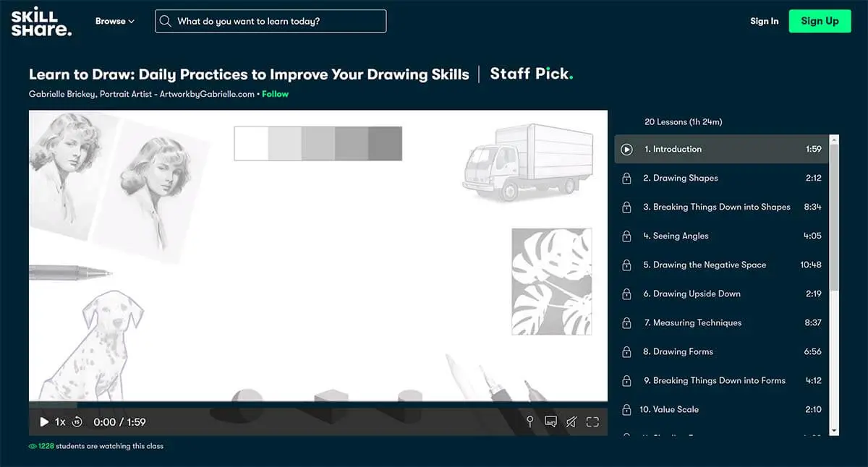The width and height of the screenshot is (868, 467).
Task: Enter fullscreen video mode
Action: click(x=592, y=421)
